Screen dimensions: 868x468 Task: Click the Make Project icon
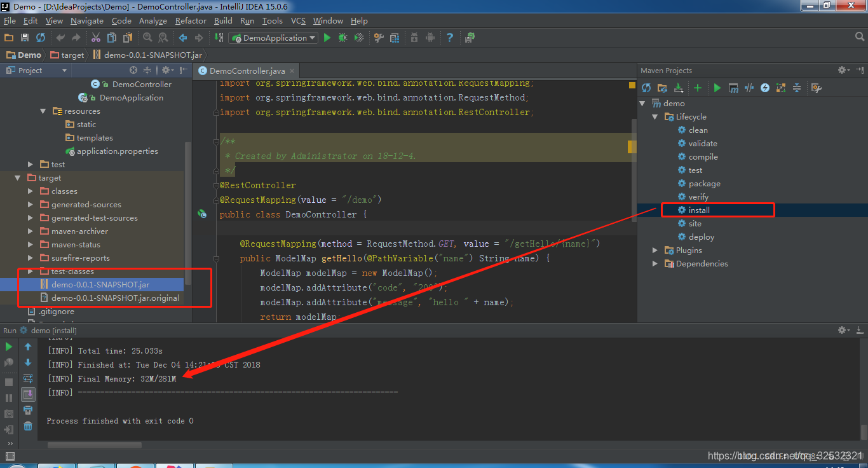[x=219, y=38]
